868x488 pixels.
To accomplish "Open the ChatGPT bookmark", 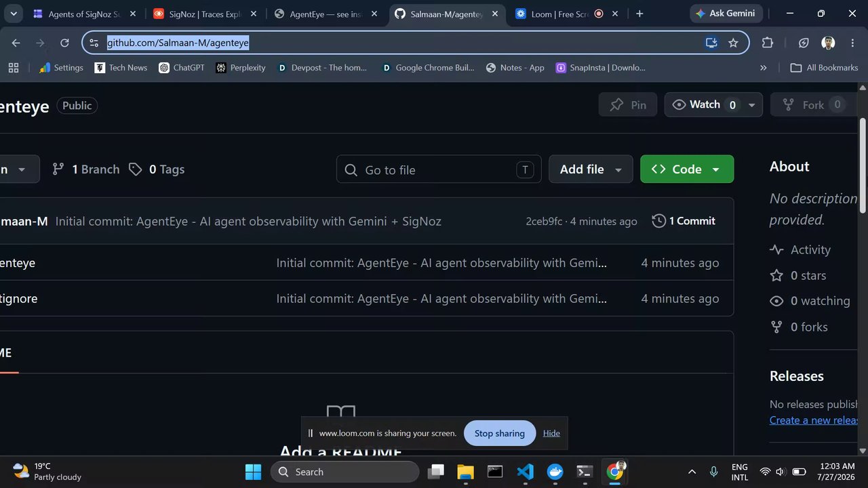I will [x=181, y=68].
